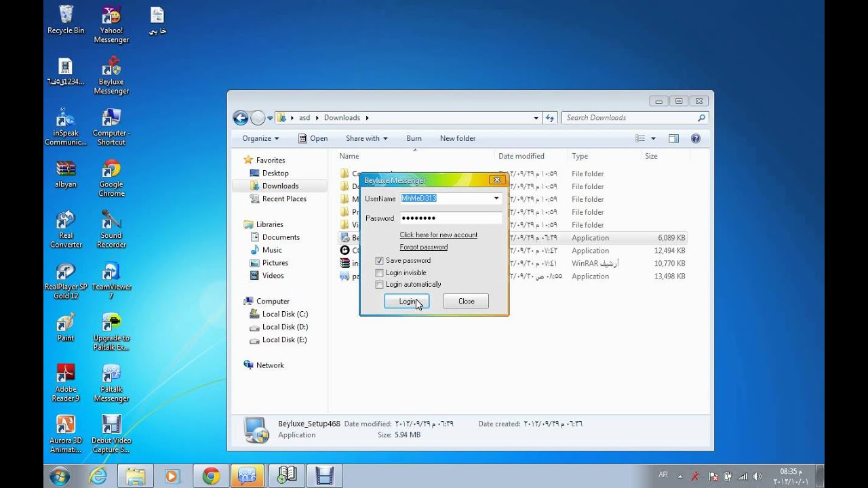
Task: Follow the Forgot password link
Action: coord(423,247)
